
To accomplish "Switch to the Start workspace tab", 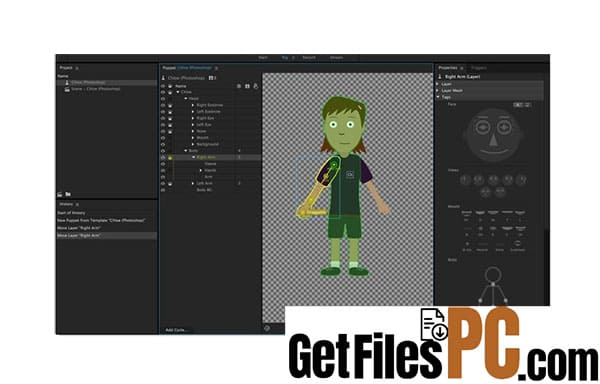I will click(263, 58).
